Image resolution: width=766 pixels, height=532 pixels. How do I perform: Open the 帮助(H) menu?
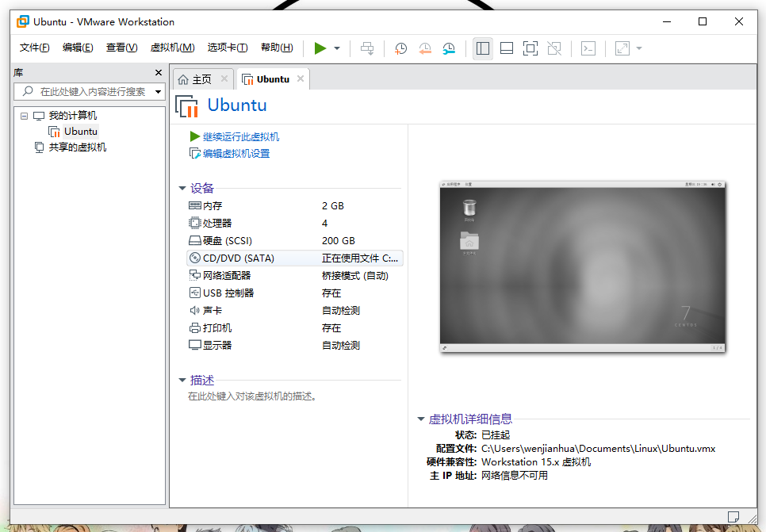(277, 48)
